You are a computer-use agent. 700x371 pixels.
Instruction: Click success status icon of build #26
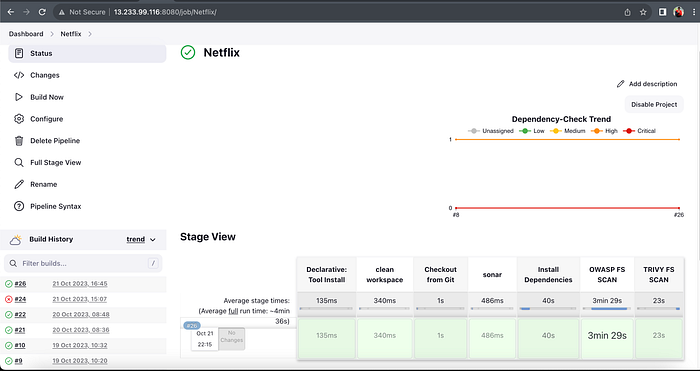point(8,284)
